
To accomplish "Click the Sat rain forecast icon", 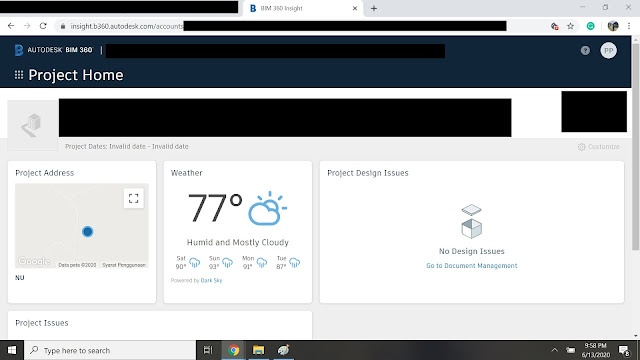I will coord(195,262).
